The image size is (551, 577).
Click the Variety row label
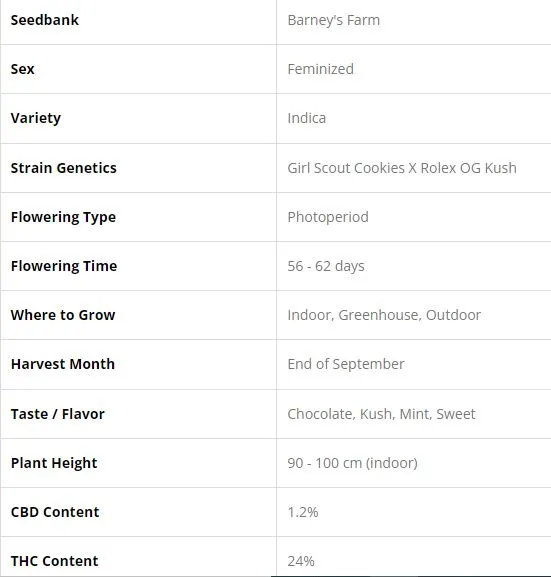tap(36, 118)
